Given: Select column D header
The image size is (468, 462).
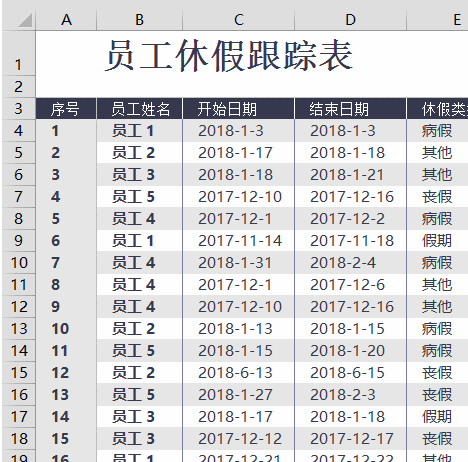Looking at the screenshot, I should click(x=350, y=20).
